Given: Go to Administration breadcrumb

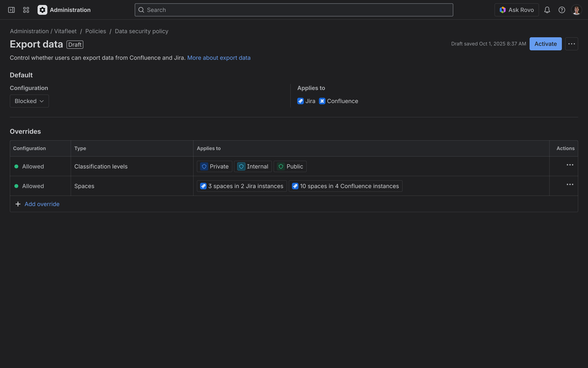Looking at the screenshot, I should [x=29, y=31].
